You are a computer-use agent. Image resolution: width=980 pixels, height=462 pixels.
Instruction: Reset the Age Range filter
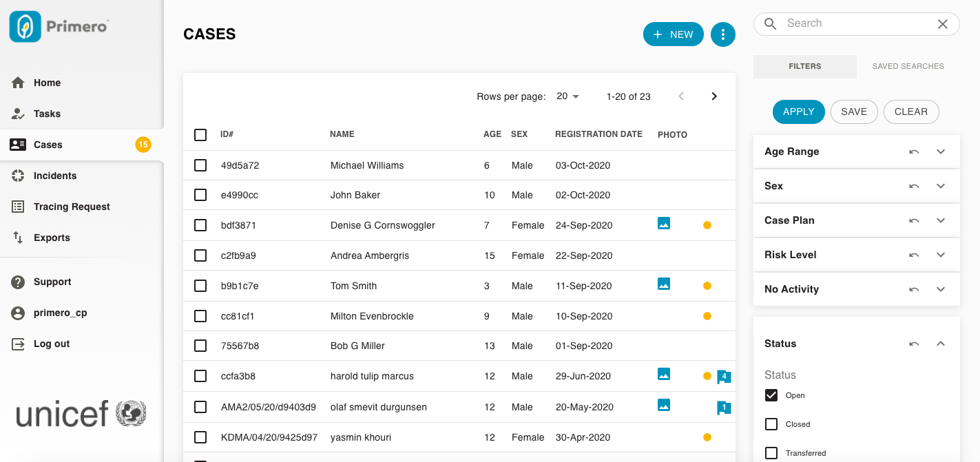click(x=914, y=151)
